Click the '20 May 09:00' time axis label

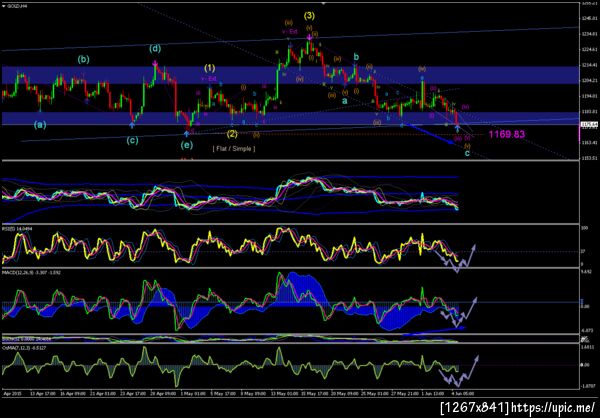(345, 393)
